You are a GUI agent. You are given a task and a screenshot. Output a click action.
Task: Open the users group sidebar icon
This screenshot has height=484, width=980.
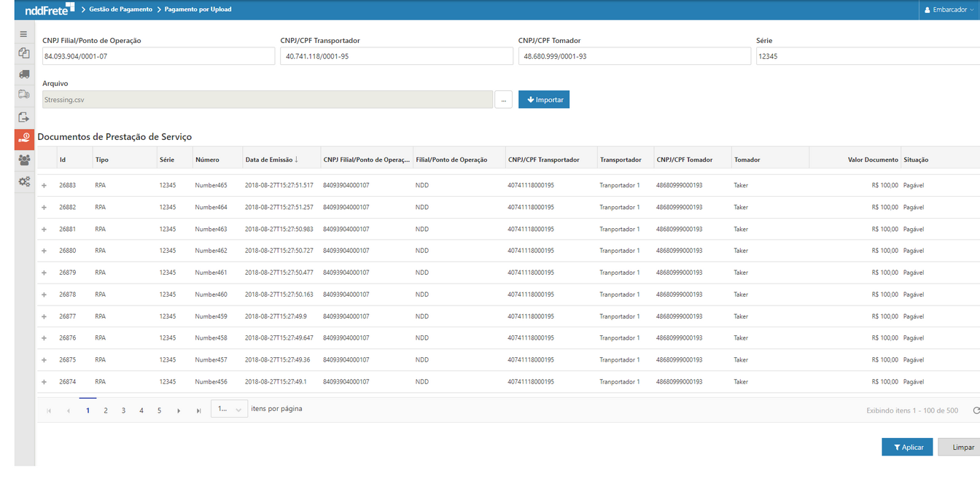24,160
